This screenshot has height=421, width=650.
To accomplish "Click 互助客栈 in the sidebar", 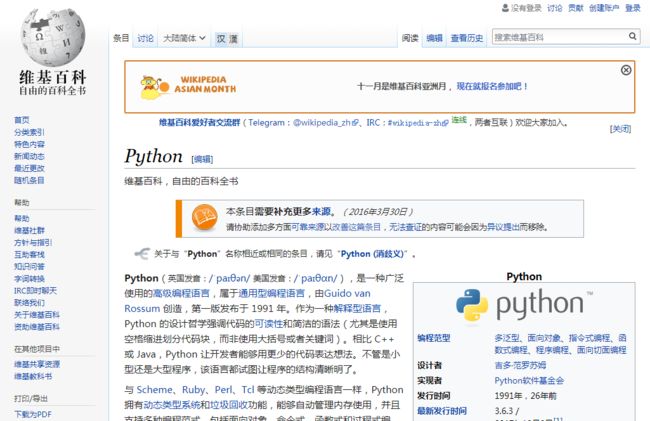I will point(29,254).
